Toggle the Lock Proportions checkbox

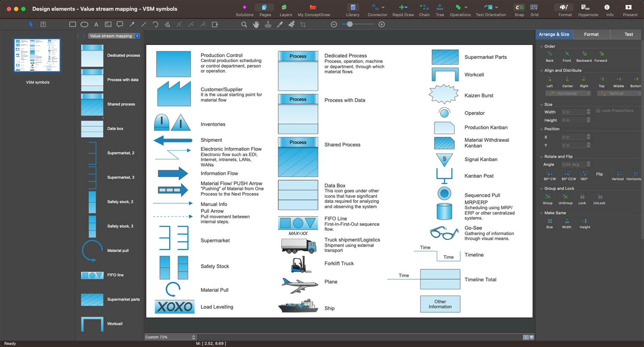tap(598, 111)
